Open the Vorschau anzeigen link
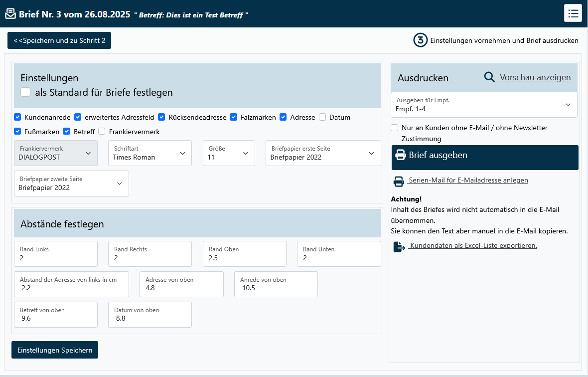This screenshot has height=377, width=588. pyautogui.click(x=535, y=77)
